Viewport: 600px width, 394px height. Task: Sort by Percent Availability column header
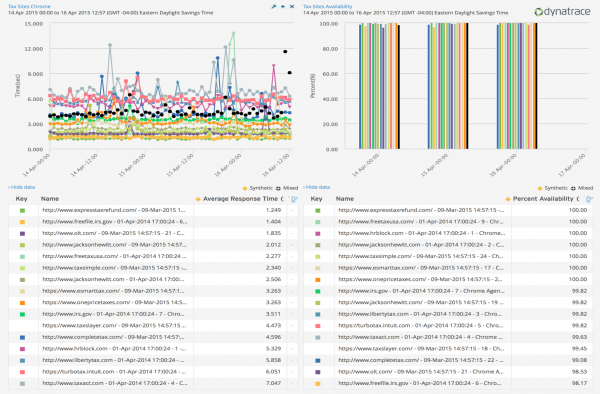(x=543, y=199)
